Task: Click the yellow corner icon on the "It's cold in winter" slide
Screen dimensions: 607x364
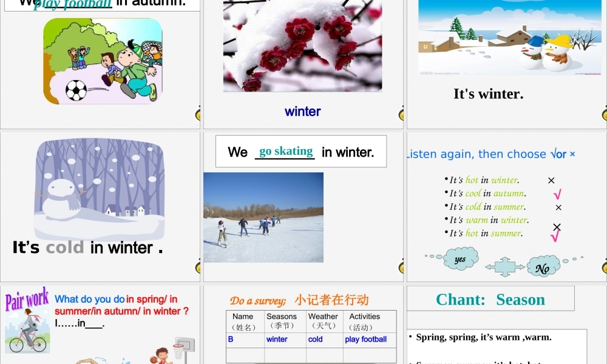Action: [198, 266]
